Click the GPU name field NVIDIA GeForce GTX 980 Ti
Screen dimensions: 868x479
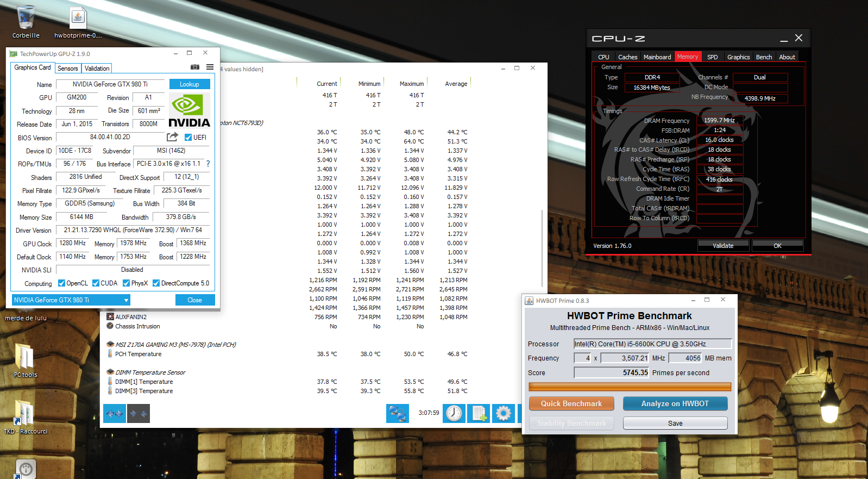(x=110, y=84)
